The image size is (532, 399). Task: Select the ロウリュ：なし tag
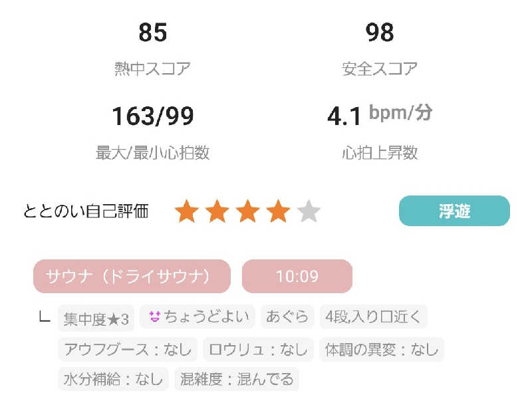(x=258, y=349)
